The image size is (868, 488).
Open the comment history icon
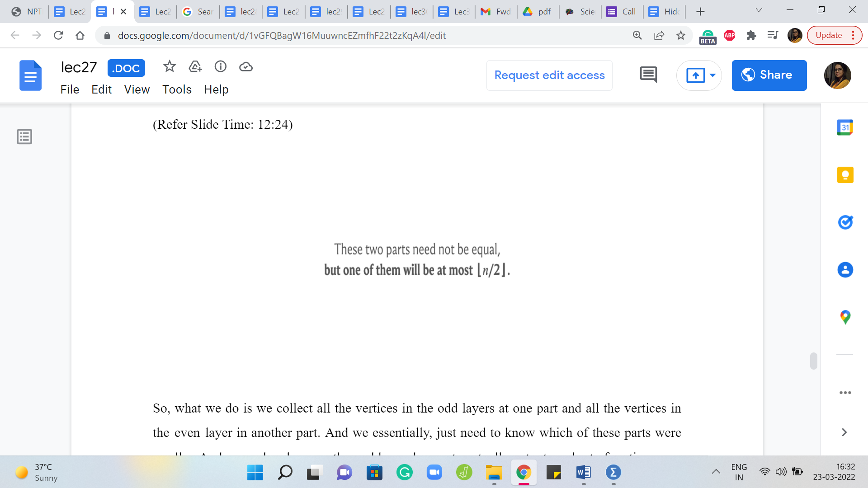tap(648, 75)
